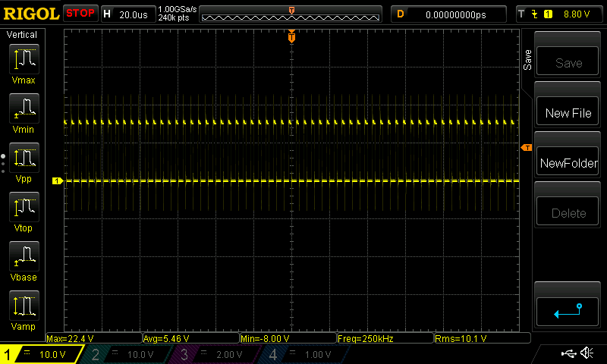Image resolution: width=607 pixels, height=364 pixels.
Task: Click the horizontal timebase 20.0us field
Action: [128, 14]
